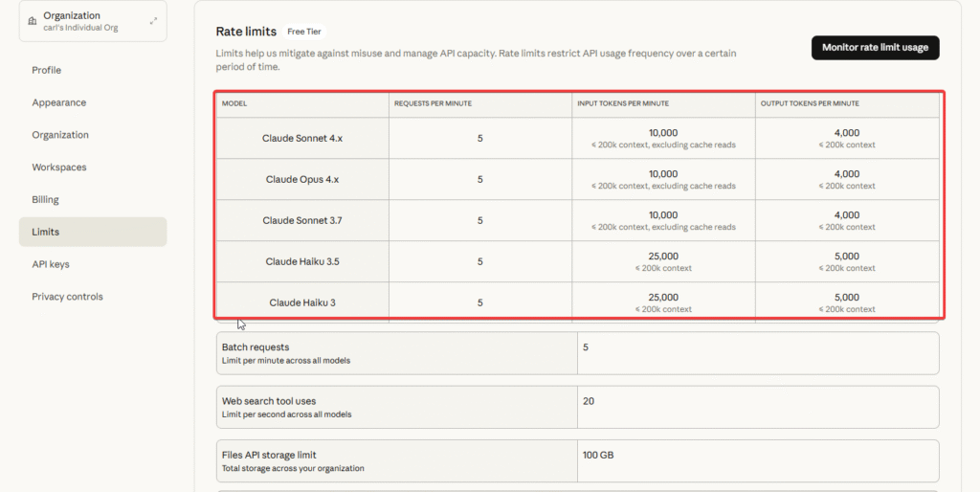Click the Requests per minute column header

tap(433, 103)
